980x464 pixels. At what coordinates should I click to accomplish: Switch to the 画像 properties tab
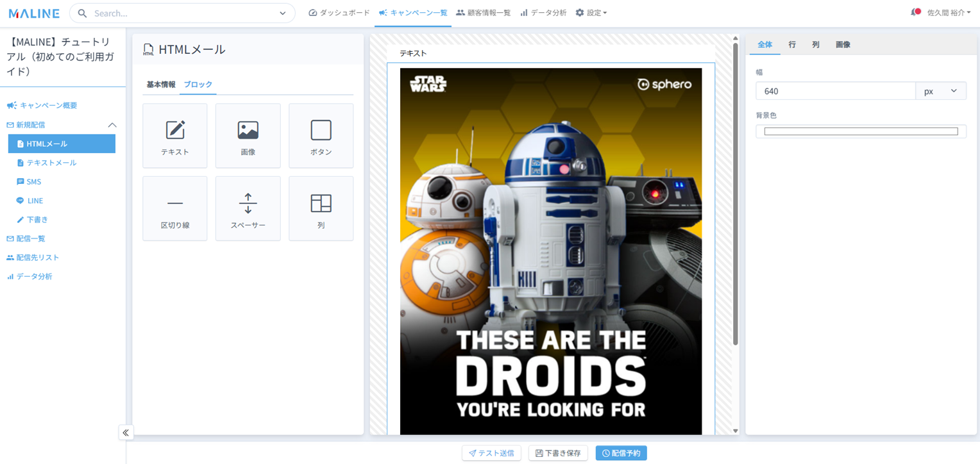[843, 45]
